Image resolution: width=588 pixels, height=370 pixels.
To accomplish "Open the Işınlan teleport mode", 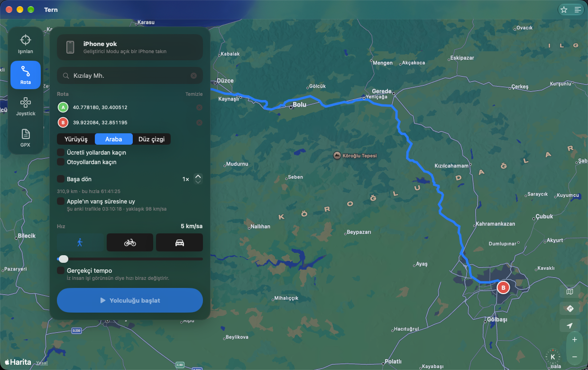I will pyautogui.click(x=26, y=44).
